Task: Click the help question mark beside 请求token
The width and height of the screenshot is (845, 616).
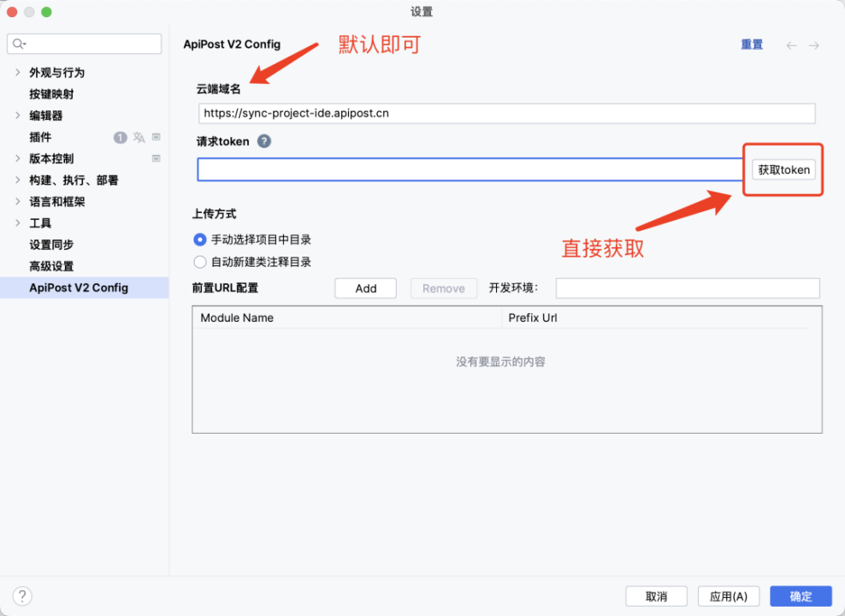Action: point(264,141)
